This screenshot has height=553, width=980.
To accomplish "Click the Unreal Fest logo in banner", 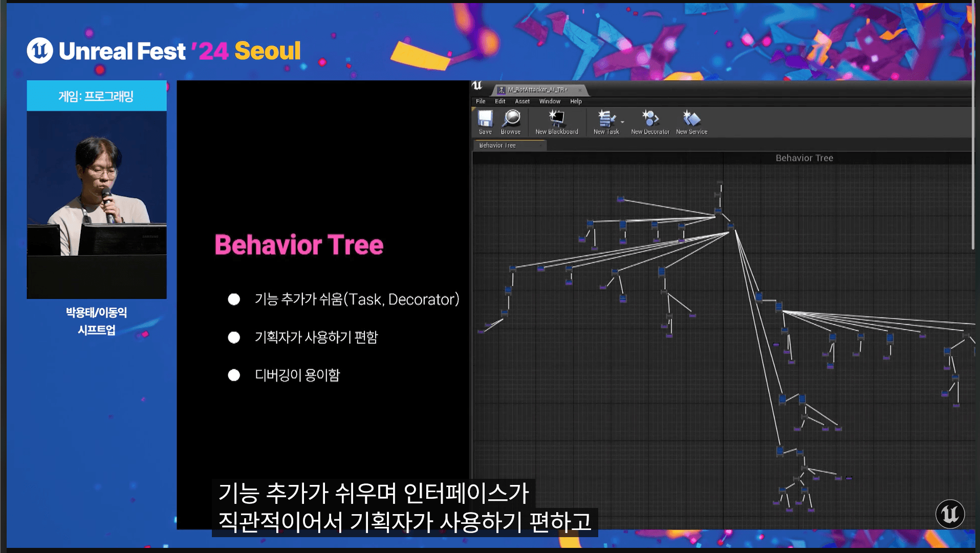I will pos(40,51).
